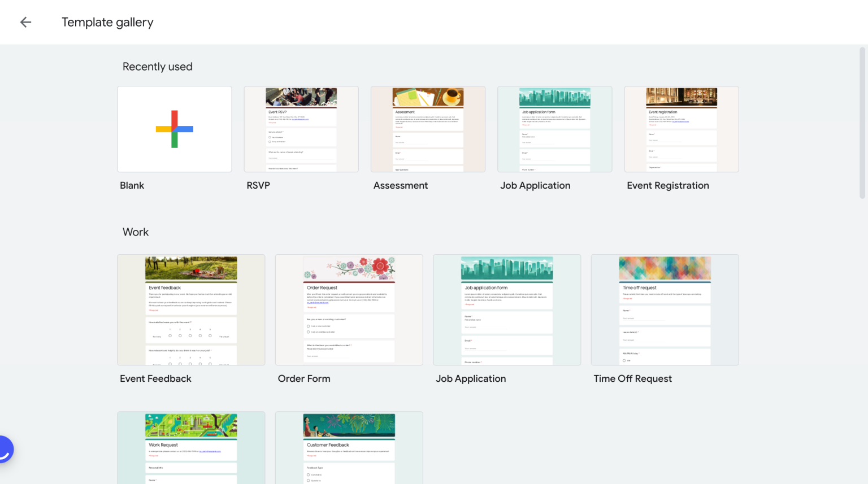
Task: Open the Customer Feedback template
Action: [349, 448]
